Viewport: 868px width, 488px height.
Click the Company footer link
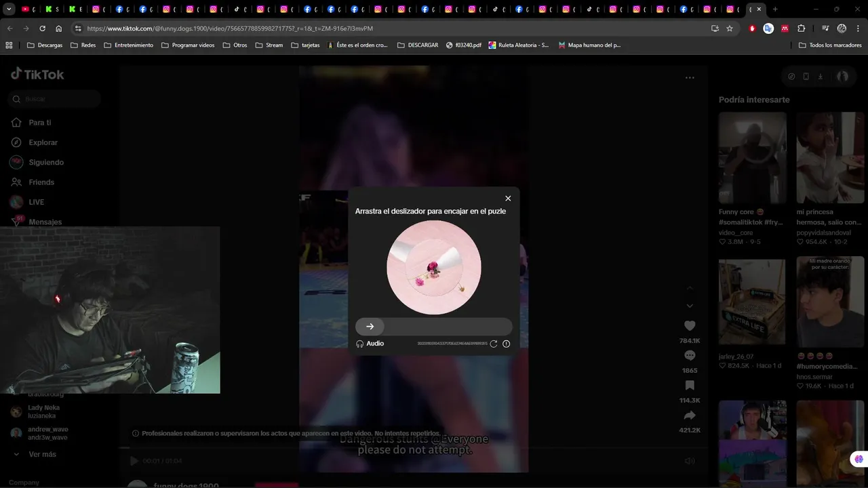(24, 483)
